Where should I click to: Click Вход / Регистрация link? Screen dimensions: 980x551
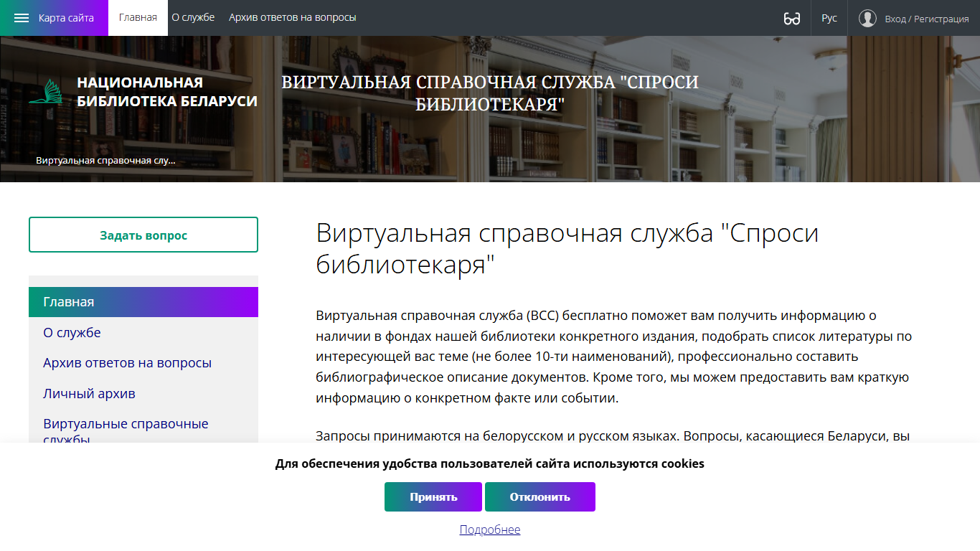(x=927, y=19)
